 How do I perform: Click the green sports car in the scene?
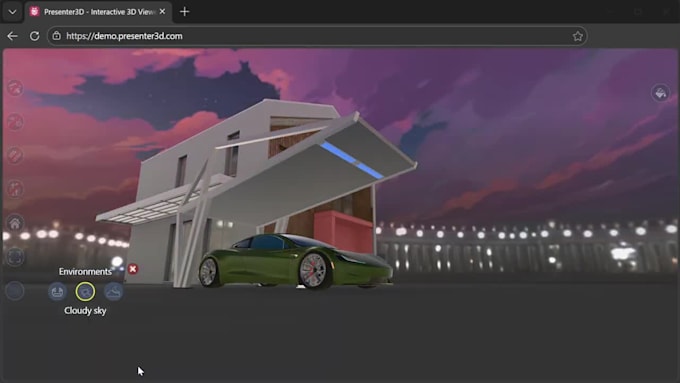pyautogui.click(x=295, y=260)
